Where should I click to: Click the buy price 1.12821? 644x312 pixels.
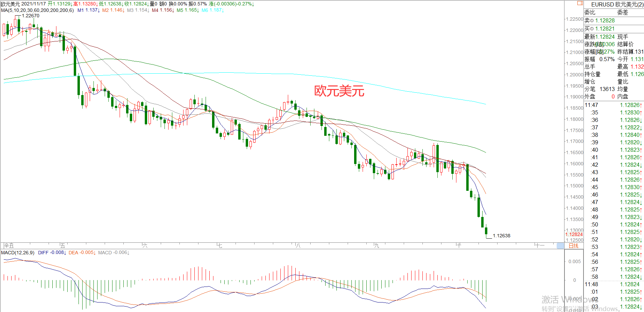[605, 29]
